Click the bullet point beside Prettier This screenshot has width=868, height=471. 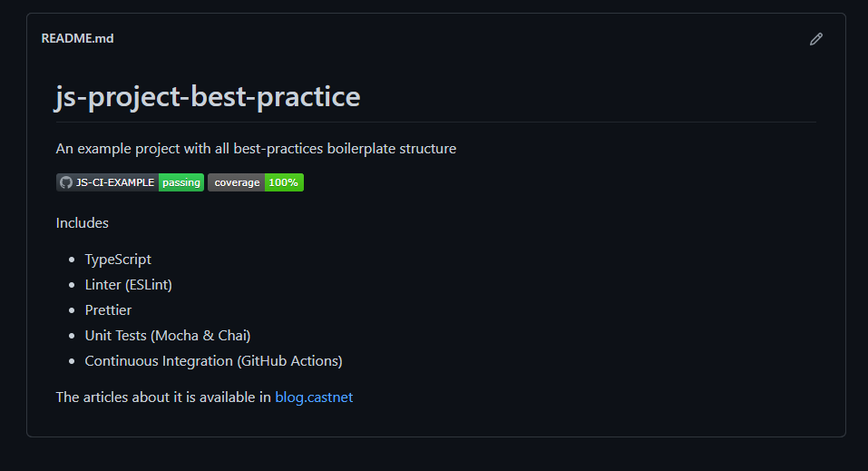tap(72, 310)
